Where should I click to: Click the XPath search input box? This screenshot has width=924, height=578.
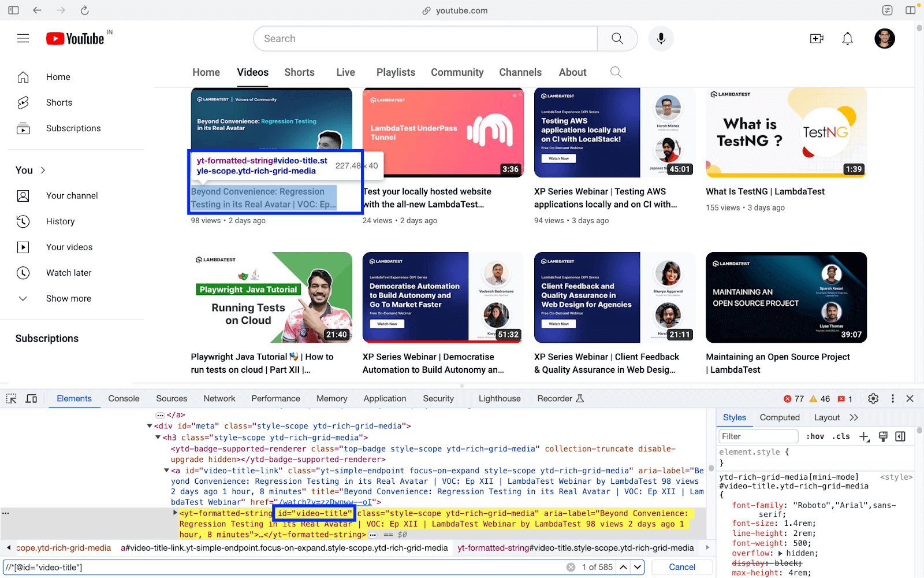point(283,568)
